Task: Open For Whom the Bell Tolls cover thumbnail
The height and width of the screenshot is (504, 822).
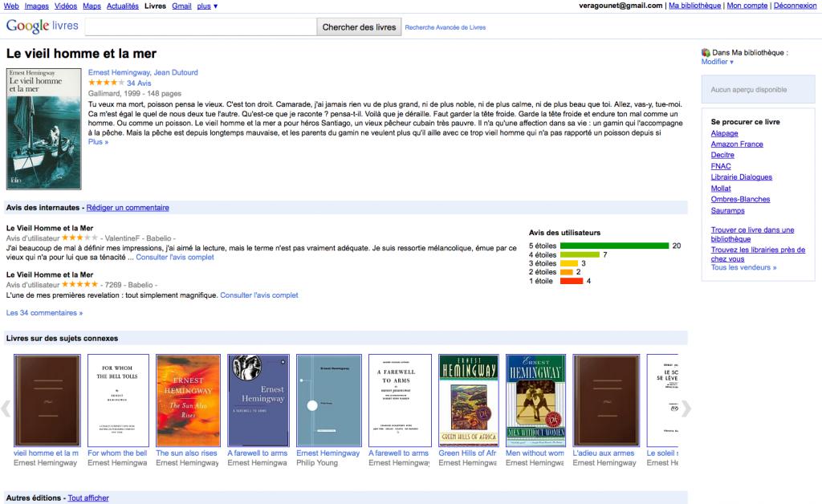Action: [118, 400]
